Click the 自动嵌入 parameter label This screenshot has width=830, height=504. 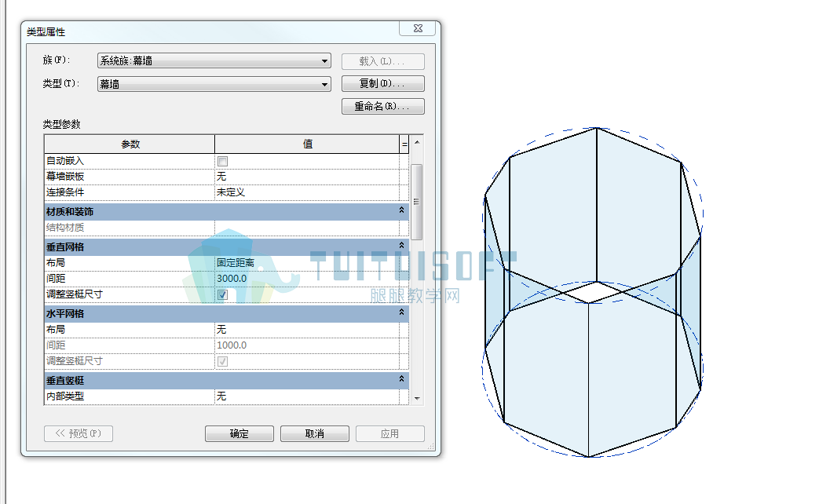click(65, 160)
